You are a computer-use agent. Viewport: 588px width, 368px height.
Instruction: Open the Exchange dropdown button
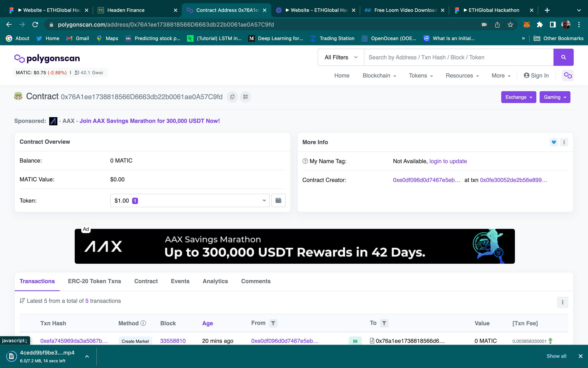click(x=519, y=97)
